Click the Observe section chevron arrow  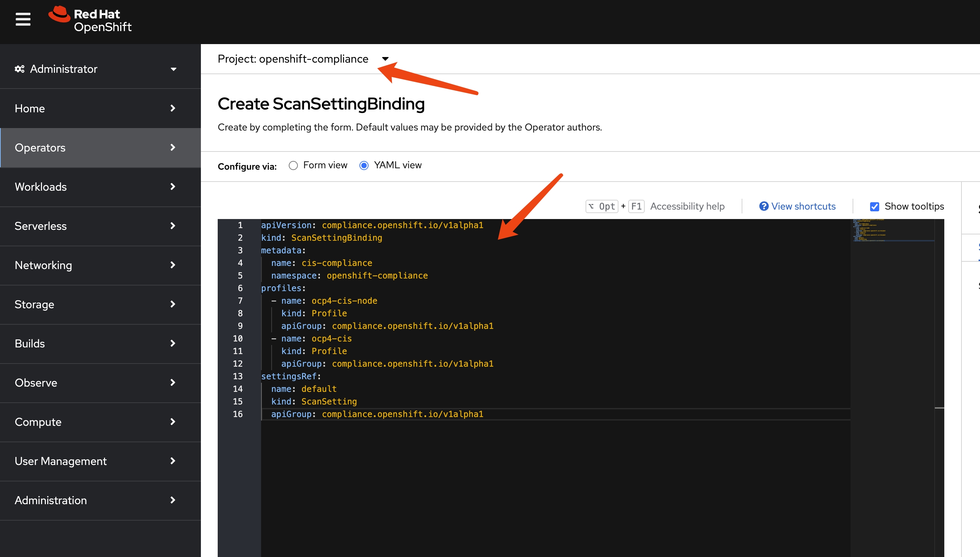[173, 383]
